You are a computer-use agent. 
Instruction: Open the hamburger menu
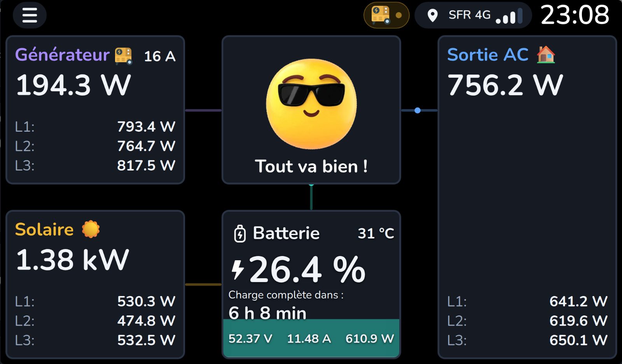coord(30,15)
